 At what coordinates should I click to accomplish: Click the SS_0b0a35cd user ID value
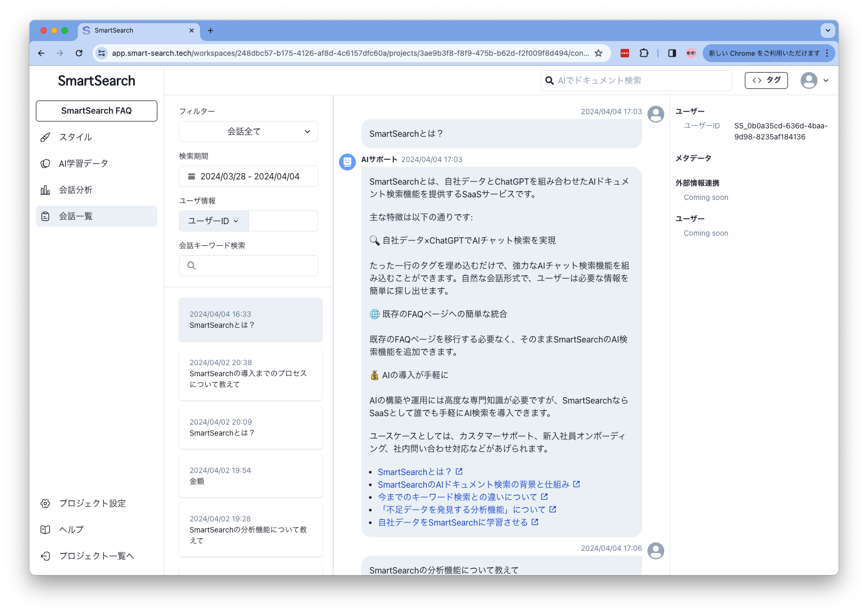(781, 132)
